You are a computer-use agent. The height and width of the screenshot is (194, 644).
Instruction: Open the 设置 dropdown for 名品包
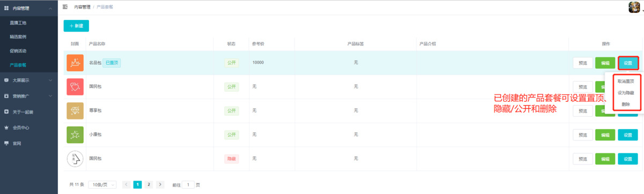pos(628,63)
